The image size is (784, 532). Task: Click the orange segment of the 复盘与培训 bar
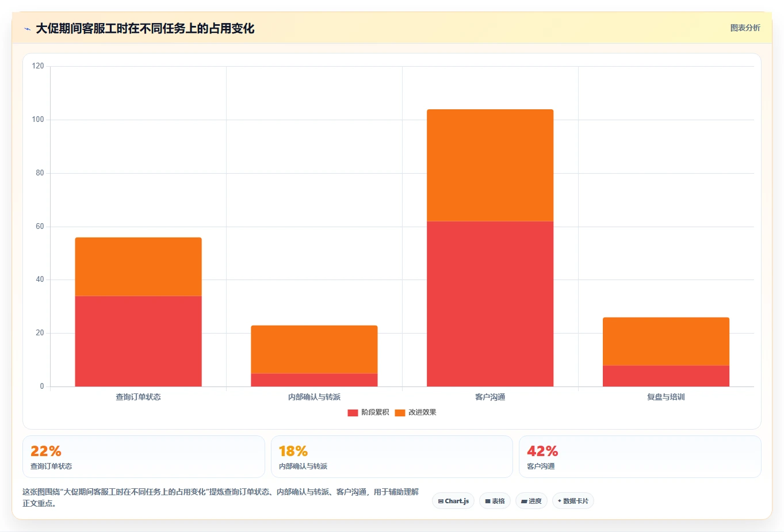pos(666,341)
